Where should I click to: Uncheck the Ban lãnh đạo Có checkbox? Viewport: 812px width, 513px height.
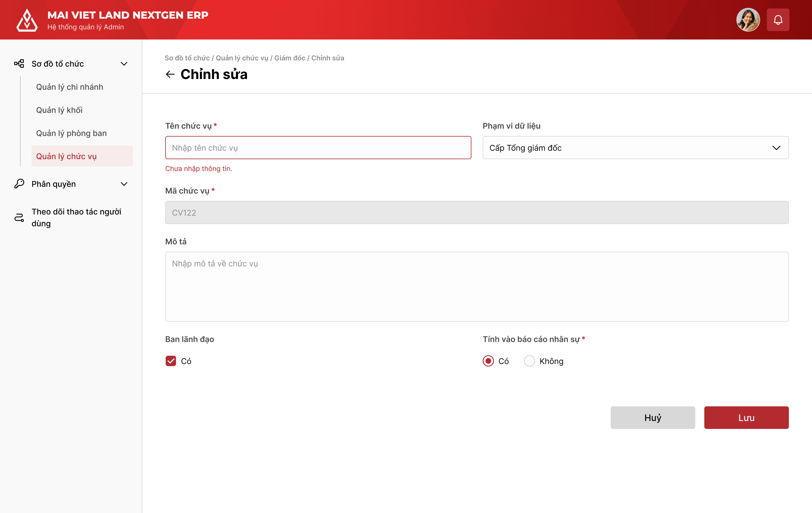point(171,361)
